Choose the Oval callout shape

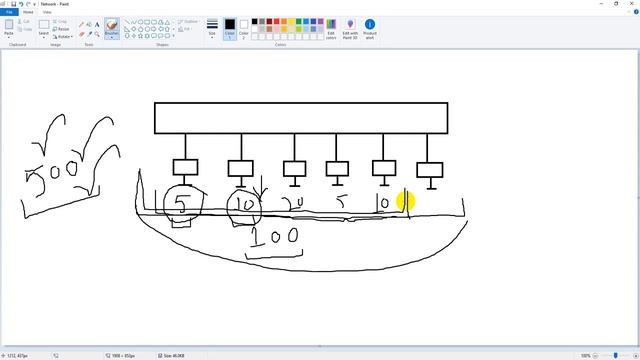(161, 36)
